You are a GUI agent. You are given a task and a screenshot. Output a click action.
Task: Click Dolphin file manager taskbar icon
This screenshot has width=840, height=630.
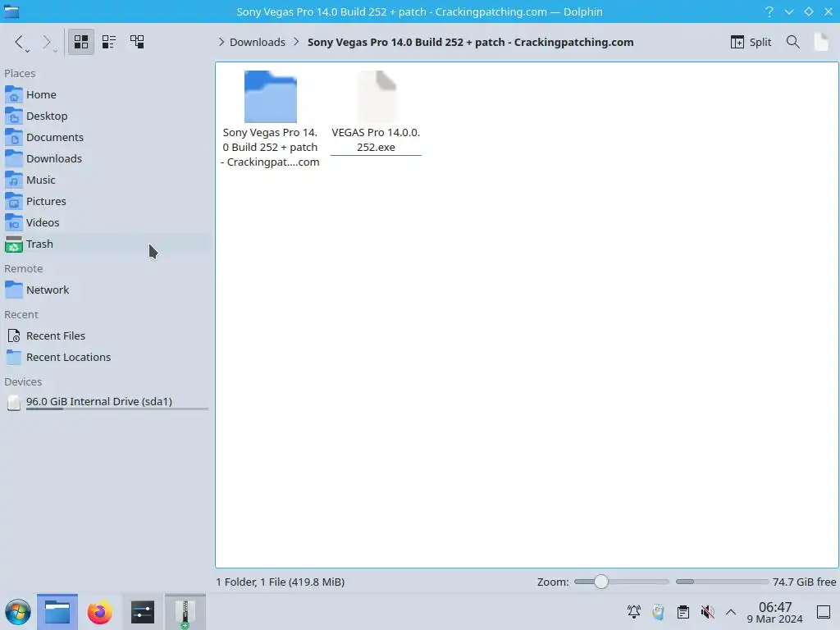57,612
